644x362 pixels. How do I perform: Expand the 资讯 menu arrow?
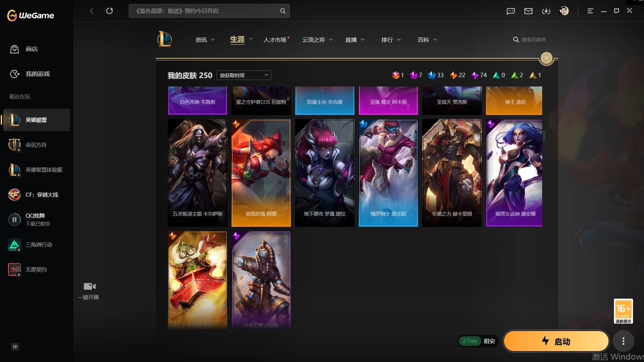pyautogui.click(x=213, y=40)
